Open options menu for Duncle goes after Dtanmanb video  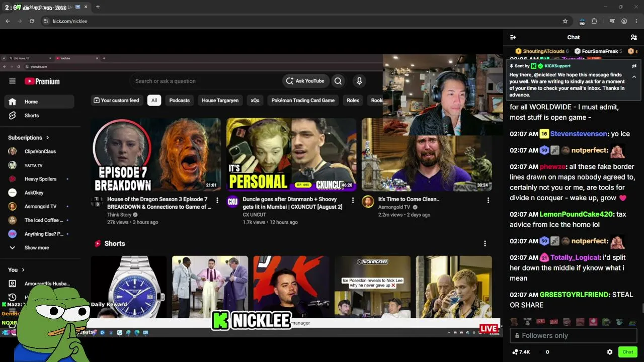(353, 201)
